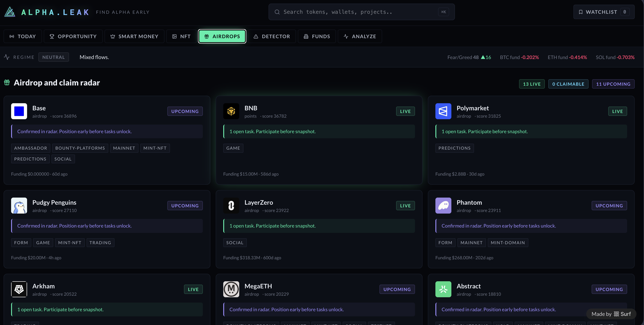Filter by 13 LIVE badge

(x=531, y=84)
